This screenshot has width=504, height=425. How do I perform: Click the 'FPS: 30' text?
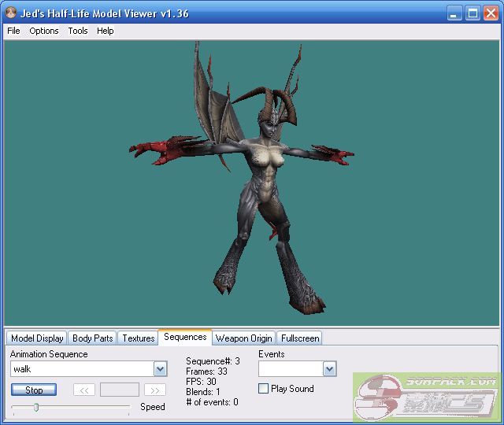coord(201,382)
